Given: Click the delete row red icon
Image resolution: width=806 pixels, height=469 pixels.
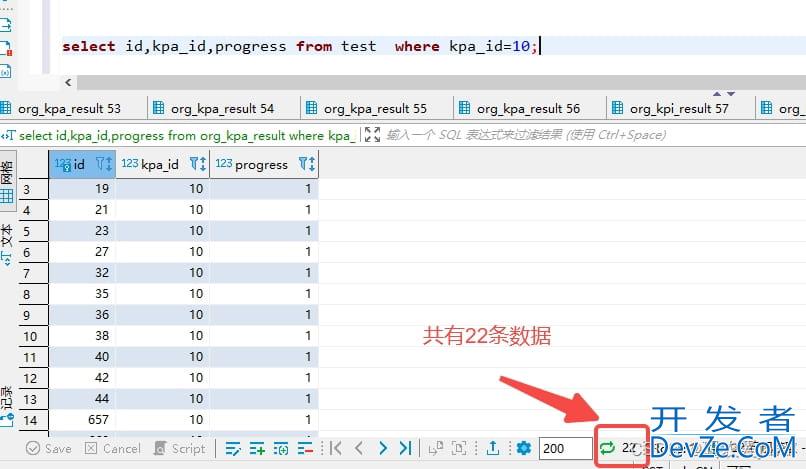Looking at the screenshot, I should (x=306, y=448).
